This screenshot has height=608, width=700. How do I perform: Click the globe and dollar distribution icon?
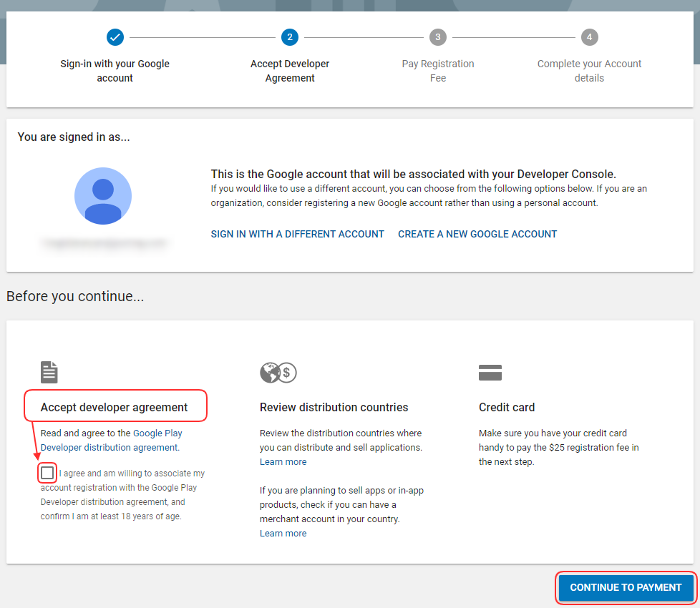278,373
